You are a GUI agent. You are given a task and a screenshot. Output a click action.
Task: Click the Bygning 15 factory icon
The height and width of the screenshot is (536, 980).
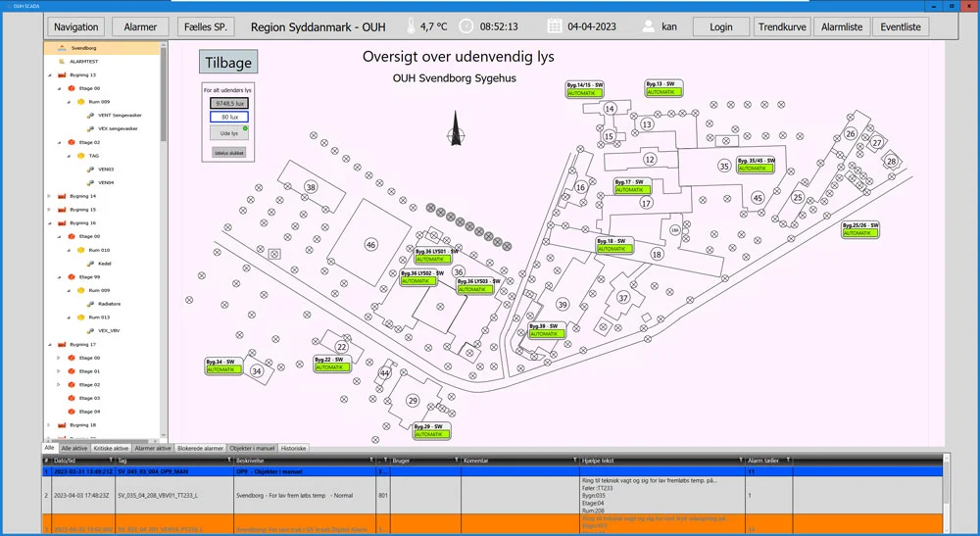[x=62, y=210]
